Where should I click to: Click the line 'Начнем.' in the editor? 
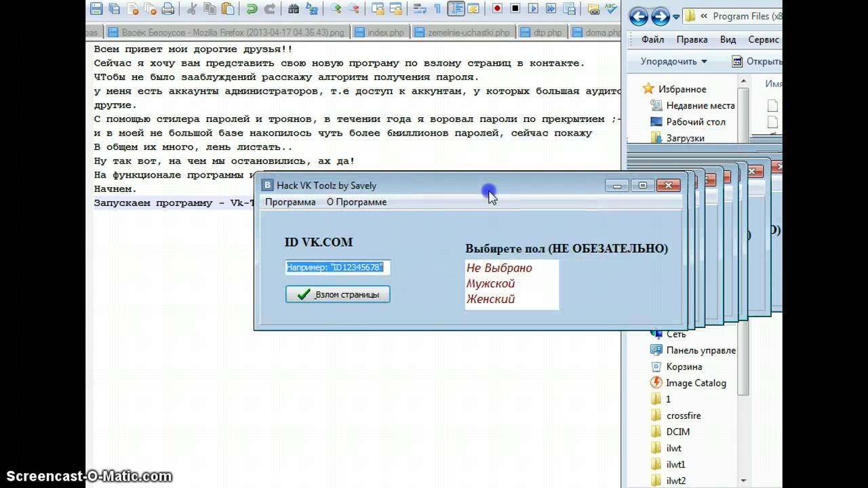coord(115,189)
